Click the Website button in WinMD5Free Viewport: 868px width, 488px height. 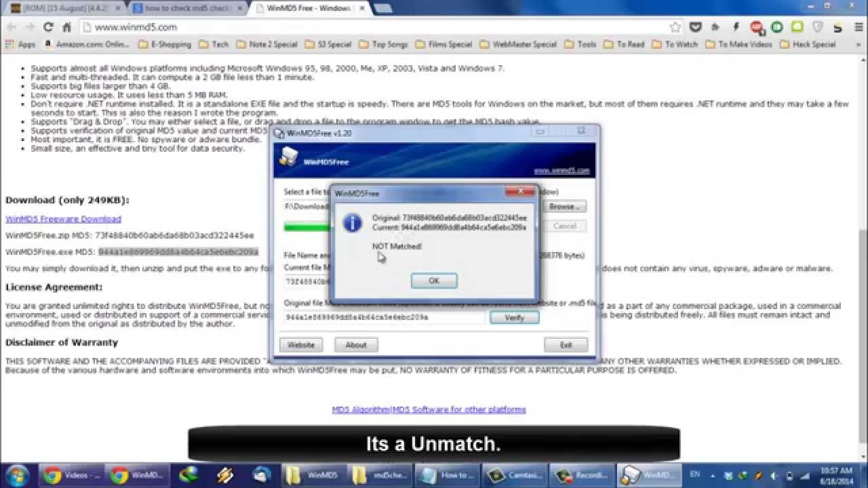301,345
